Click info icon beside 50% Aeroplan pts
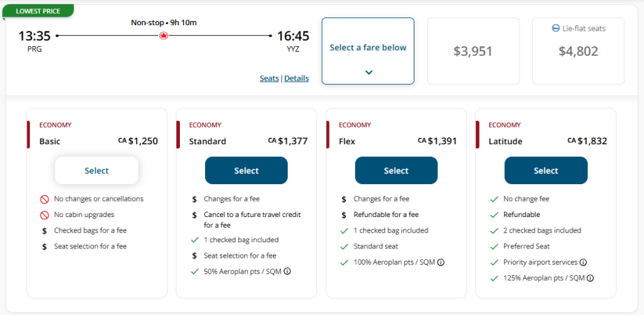The image size is (644, 315). tap(287, 272)
